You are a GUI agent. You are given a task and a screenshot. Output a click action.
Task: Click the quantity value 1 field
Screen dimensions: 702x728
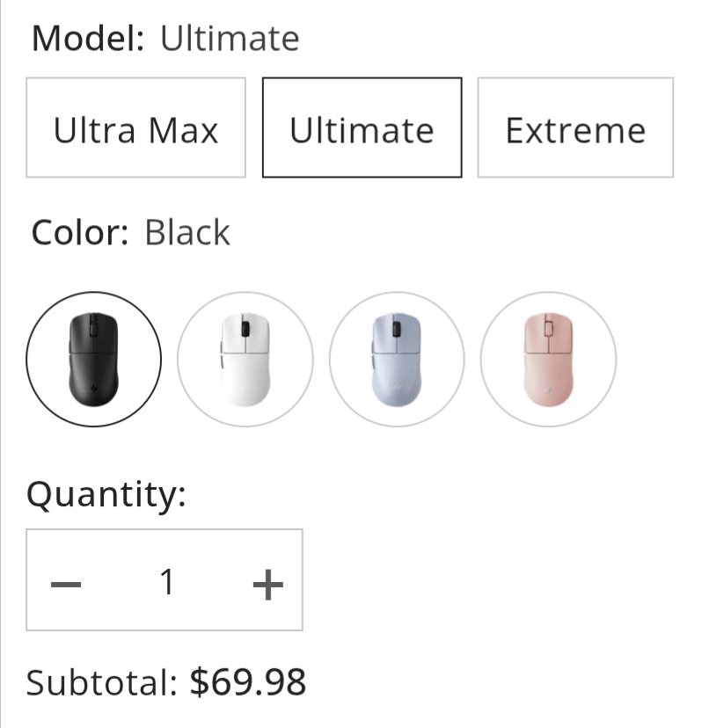pos(167,581)
